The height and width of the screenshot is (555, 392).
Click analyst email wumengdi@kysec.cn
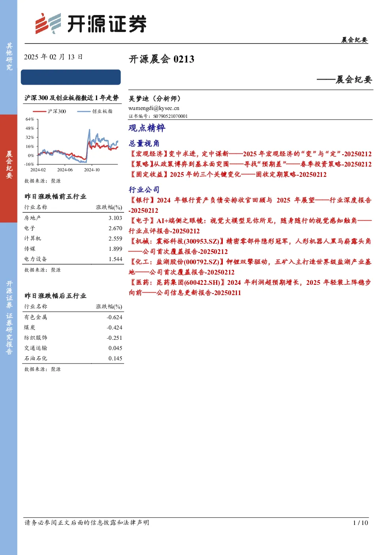[x=154, y=108]
